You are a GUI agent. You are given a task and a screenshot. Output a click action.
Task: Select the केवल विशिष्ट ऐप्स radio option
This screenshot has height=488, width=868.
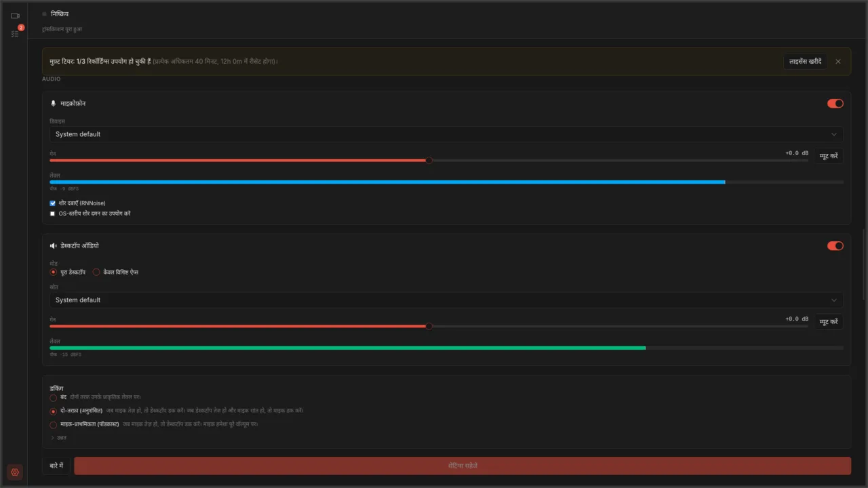pos(96,272)
